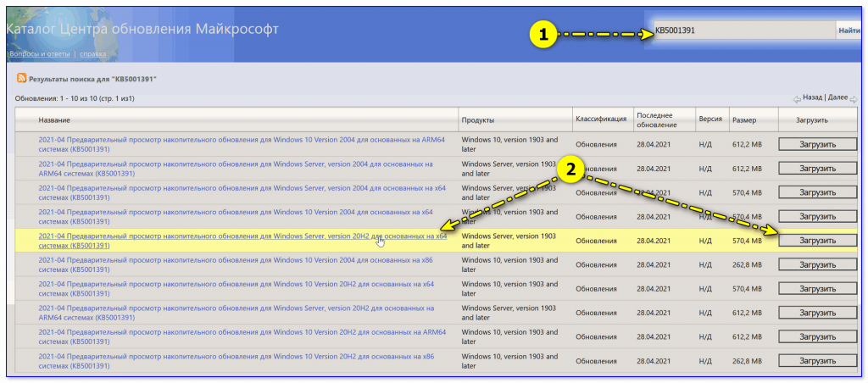Click the right arrow icon after Далее

[x=853, y=99]
